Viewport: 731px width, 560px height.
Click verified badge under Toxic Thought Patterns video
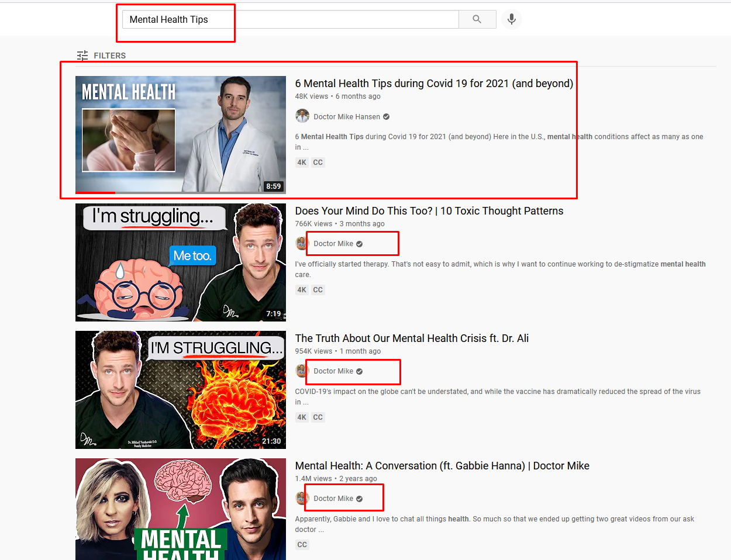point(360,244)
